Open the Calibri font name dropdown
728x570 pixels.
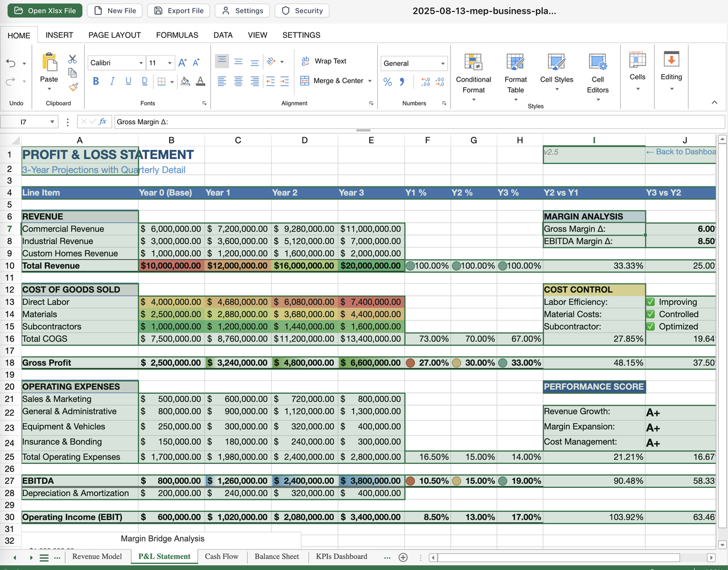[x=141, y=63]
